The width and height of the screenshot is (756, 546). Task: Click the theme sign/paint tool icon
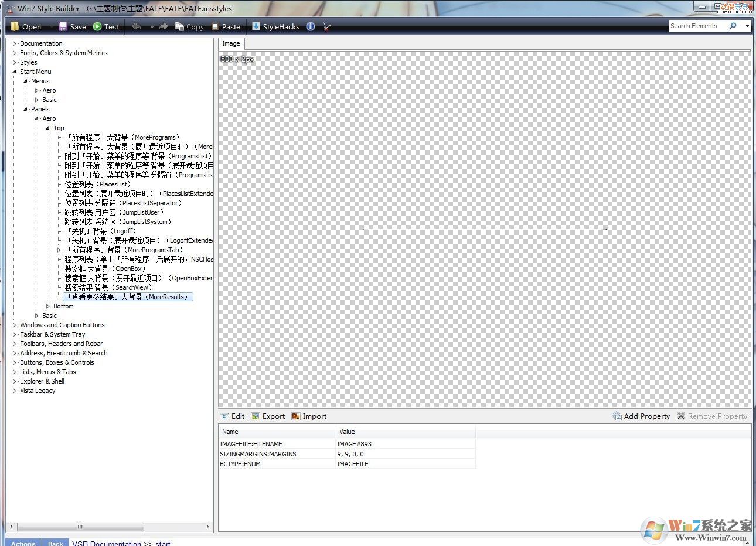327,26
